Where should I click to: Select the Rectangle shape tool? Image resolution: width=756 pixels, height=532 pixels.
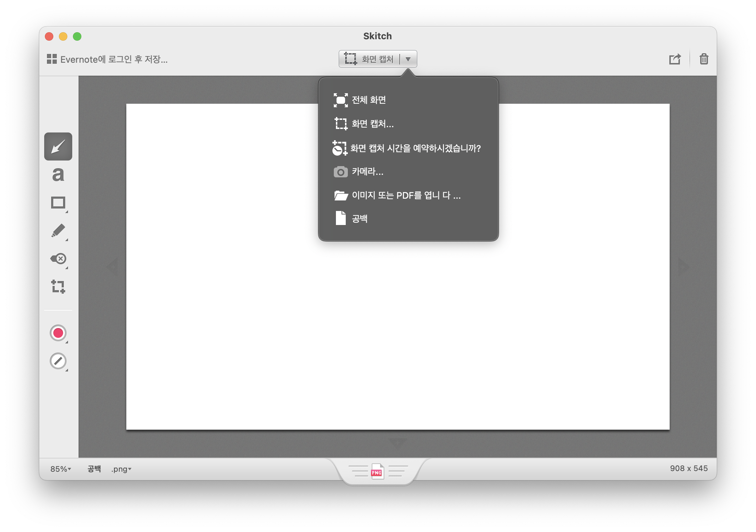[58, 203]
